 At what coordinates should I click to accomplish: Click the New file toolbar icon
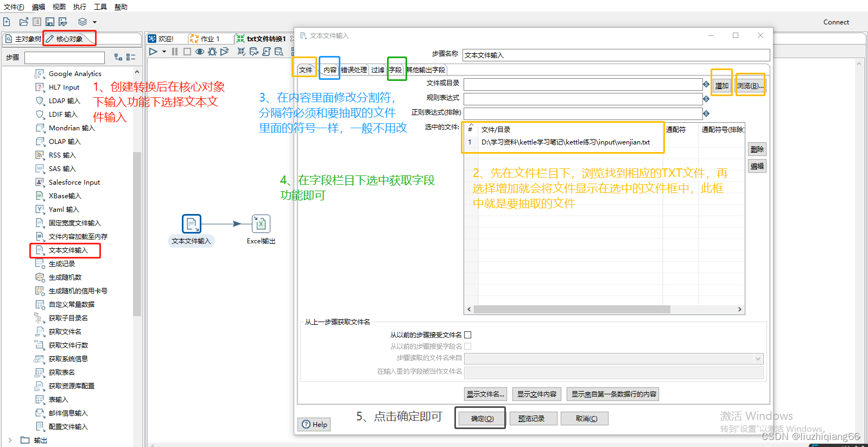tap(7, 22)
